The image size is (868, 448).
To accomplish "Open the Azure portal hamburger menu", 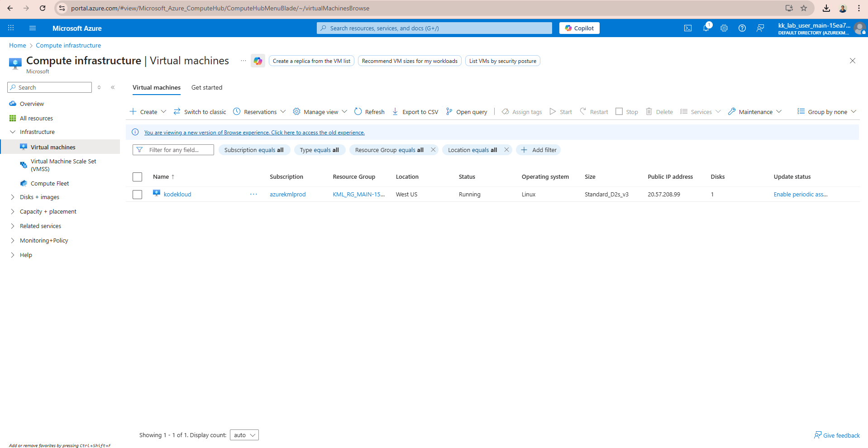I will [x=33, y=28].
